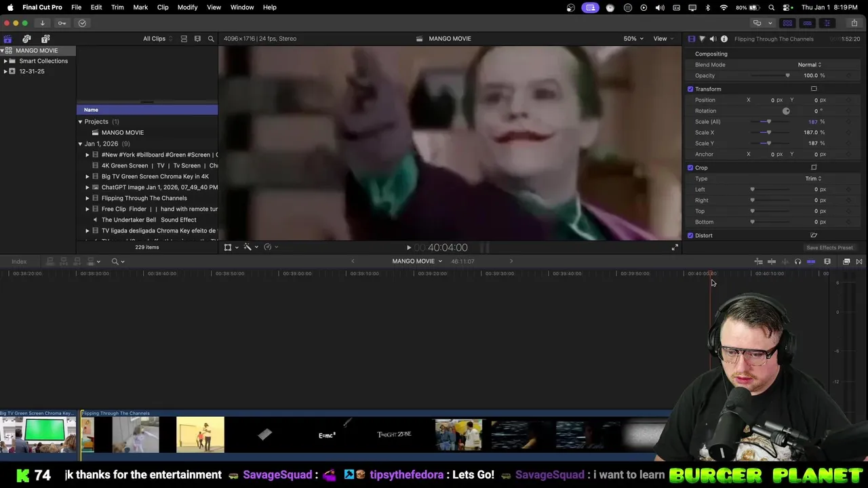Show the effects browser icon
Image resolution: width=868 pixels, height=488 pixels.
click(846, 262)
